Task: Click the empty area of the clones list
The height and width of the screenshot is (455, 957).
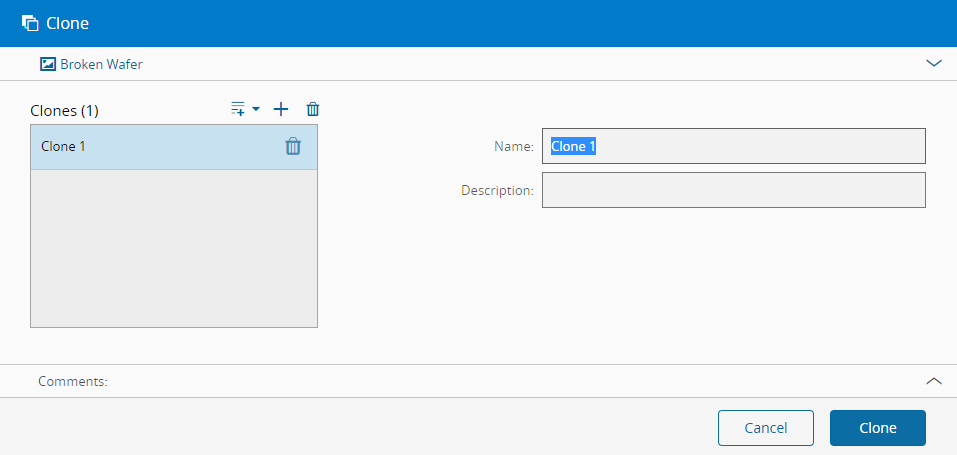Action: click(x=174, y=248)
